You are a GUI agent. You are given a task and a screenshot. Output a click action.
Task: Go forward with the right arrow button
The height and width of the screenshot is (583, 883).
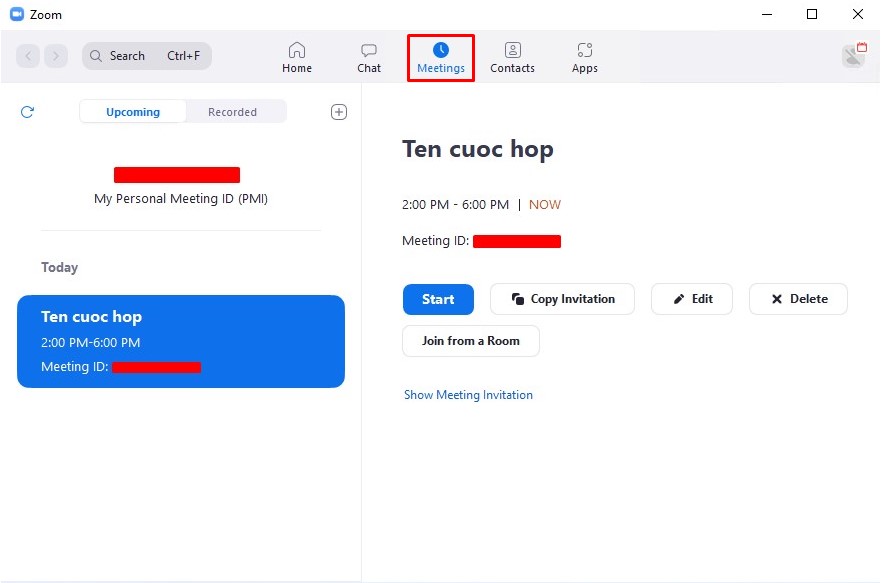56,56
